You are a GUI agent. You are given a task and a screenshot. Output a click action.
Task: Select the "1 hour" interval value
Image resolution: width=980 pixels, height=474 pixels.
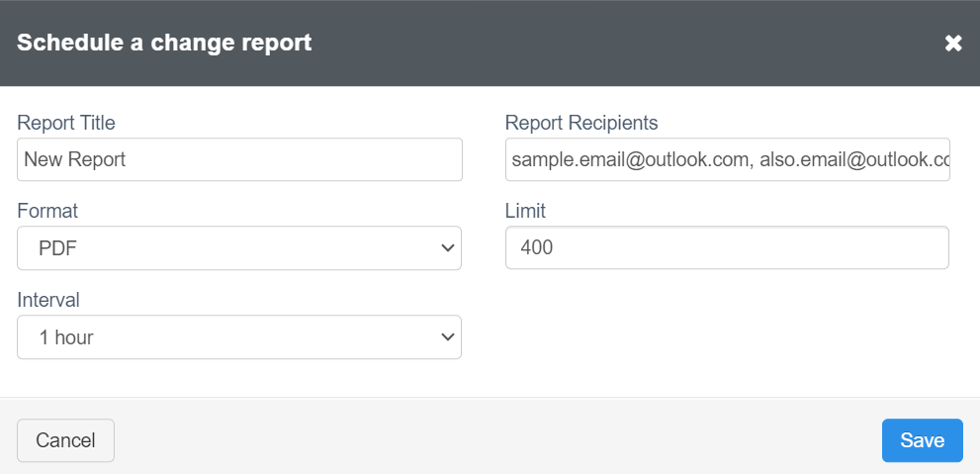66,337
